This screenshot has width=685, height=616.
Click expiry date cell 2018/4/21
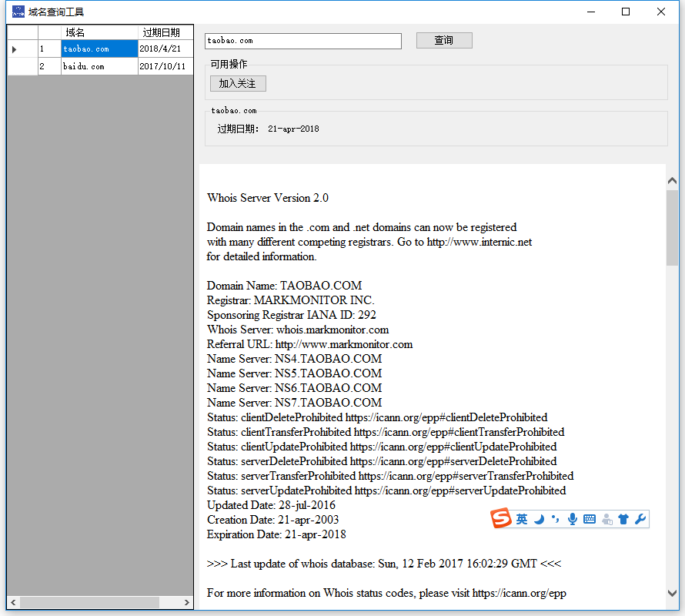click(165, 49)
